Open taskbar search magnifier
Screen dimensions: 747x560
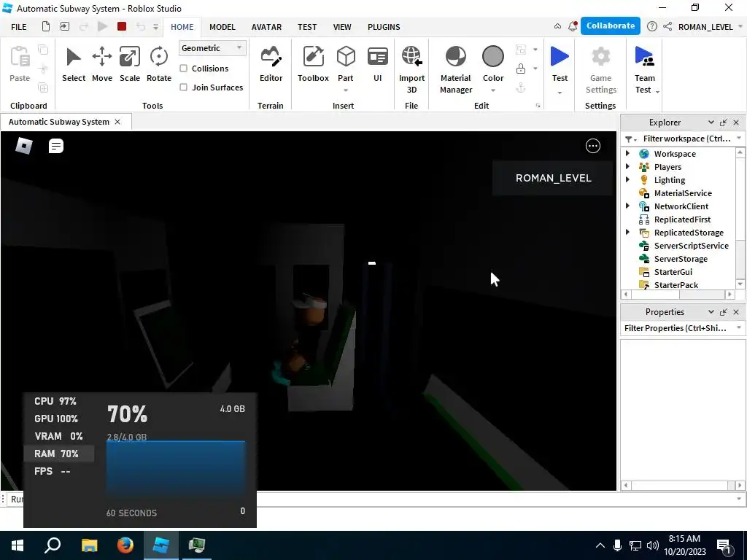pos(53,545)
